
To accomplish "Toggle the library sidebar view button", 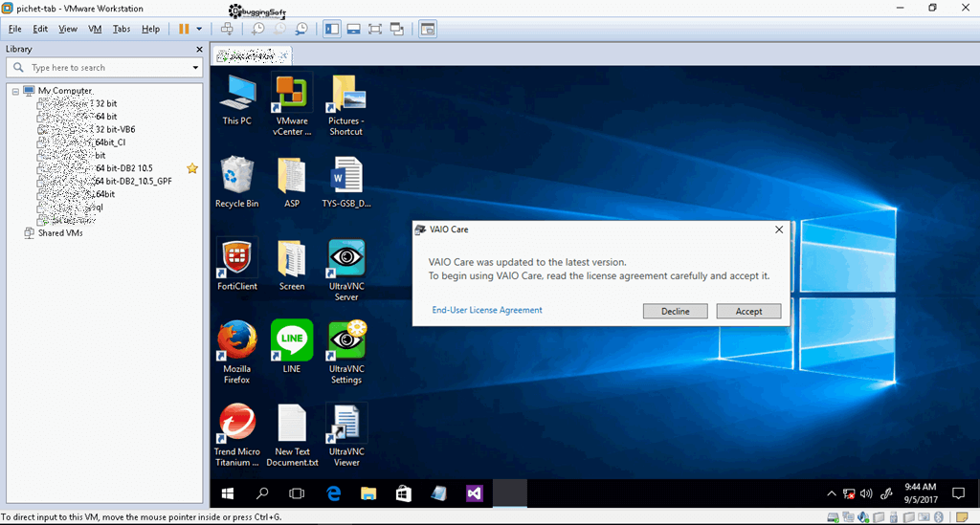I will 332,29.
